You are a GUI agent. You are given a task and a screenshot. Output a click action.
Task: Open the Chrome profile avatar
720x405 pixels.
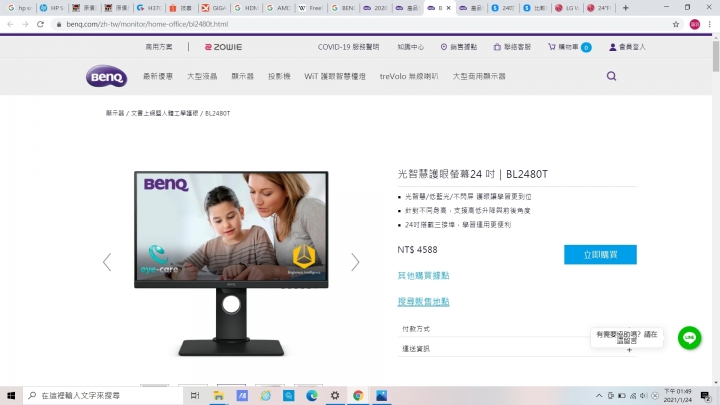point(695,24)
